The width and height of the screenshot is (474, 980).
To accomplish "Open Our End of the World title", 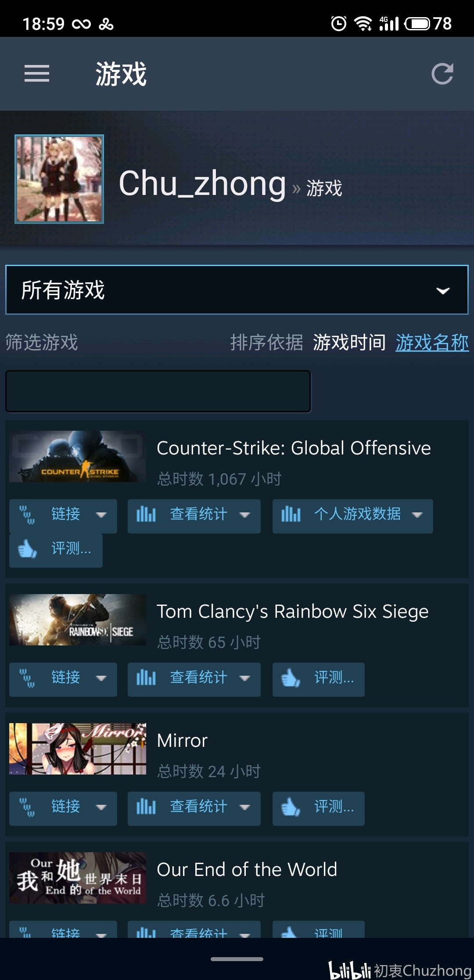I will pyautogui.click(x=247, y=869).
